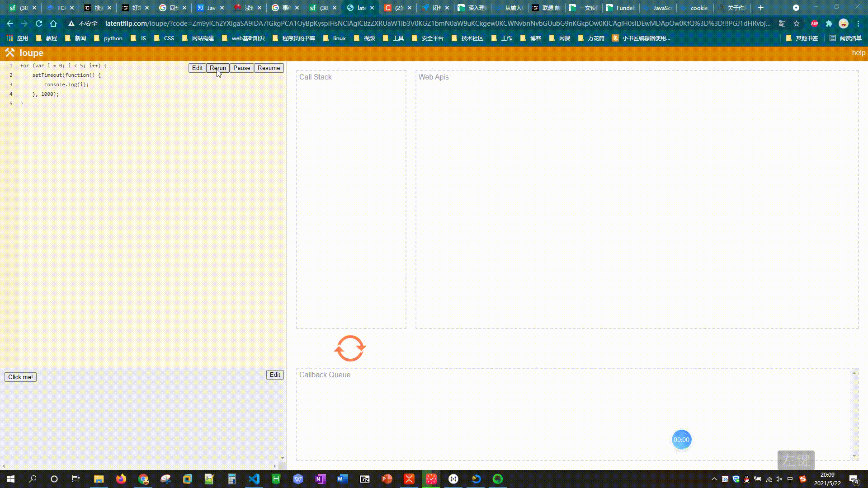The height and width of the screenshot is (488, 868).
Task: Click the Rerun button
Action: 217,68
